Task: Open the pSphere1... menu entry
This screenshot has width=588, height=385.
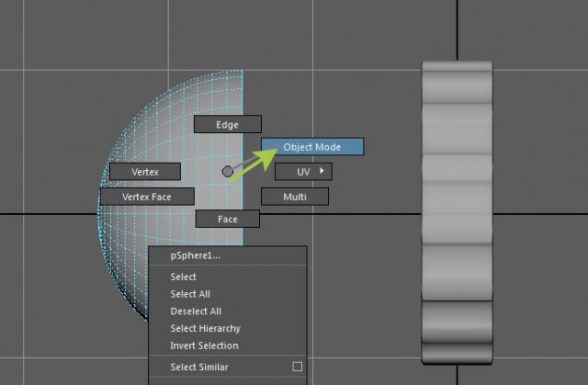Action: (228, 255)
